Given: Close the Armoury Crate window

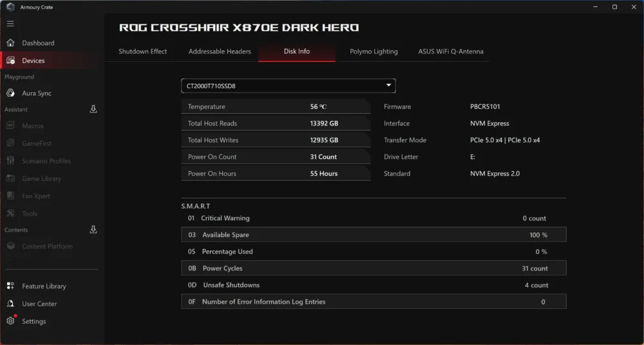Looking at the screenshot, I should (633, 7).
